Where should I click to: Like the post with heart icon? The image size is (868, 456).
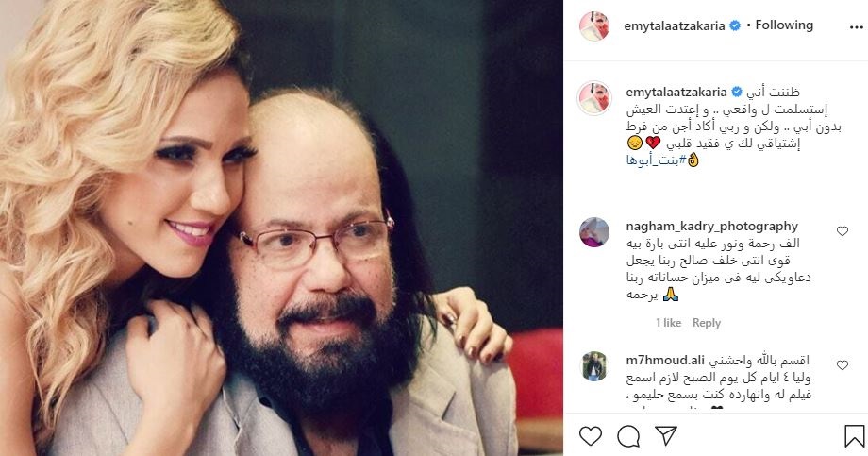[x=591, y=435]
